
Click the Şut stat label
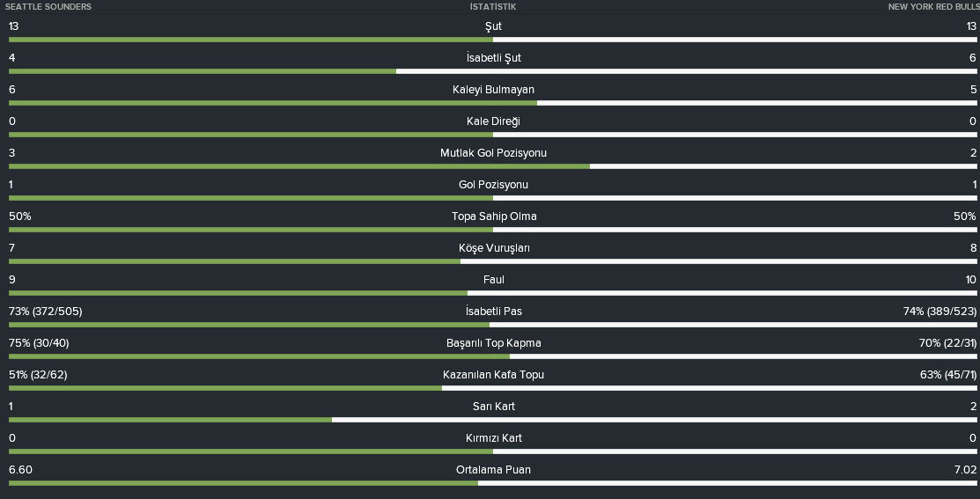point(493,26)
